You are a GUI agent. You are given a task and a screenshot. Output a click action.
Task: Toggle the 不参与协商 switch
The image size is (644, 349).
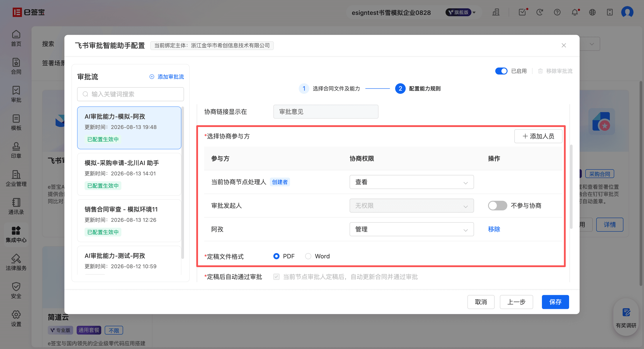click(x=497, y=206)
